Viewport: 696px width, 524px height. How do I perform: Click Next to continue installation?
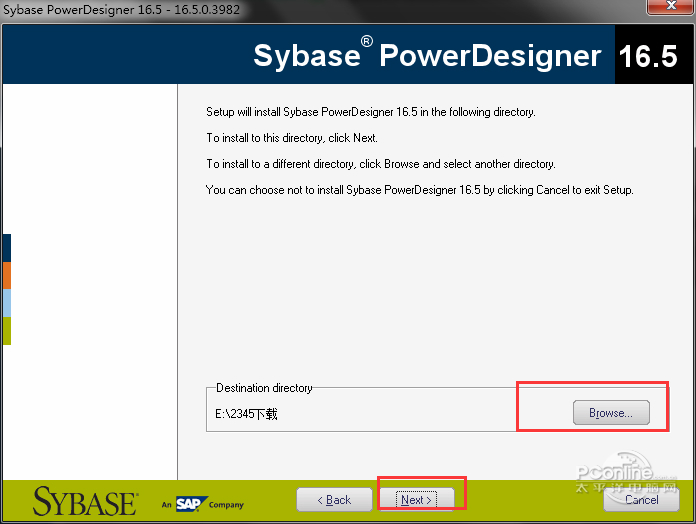pyautogui.click(x=416, y=500)
